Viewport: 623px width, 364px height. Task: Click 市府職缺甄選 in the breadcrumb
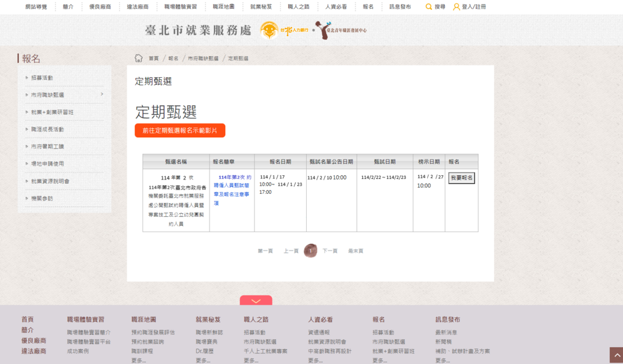coord(203,59)
